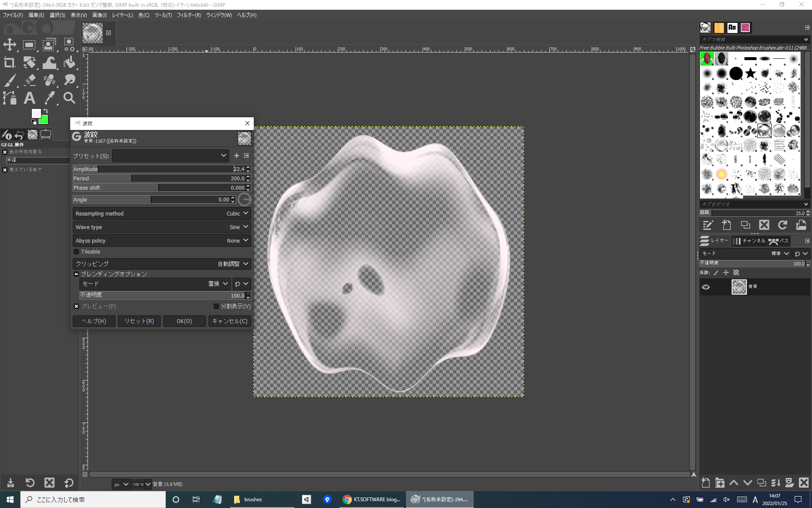
Task: Click the OK(O) button
Action: click(x=184, y=321)
